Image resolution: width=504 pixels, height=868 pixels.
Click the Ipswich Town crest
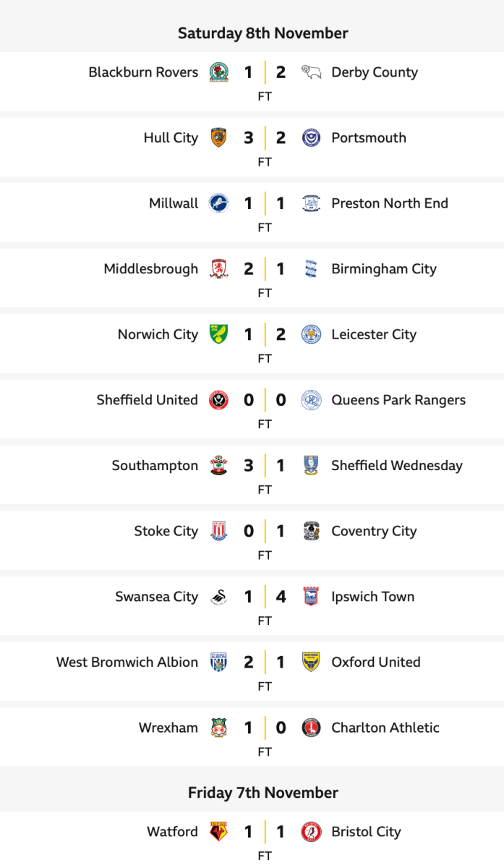click(x=311, y=597)
